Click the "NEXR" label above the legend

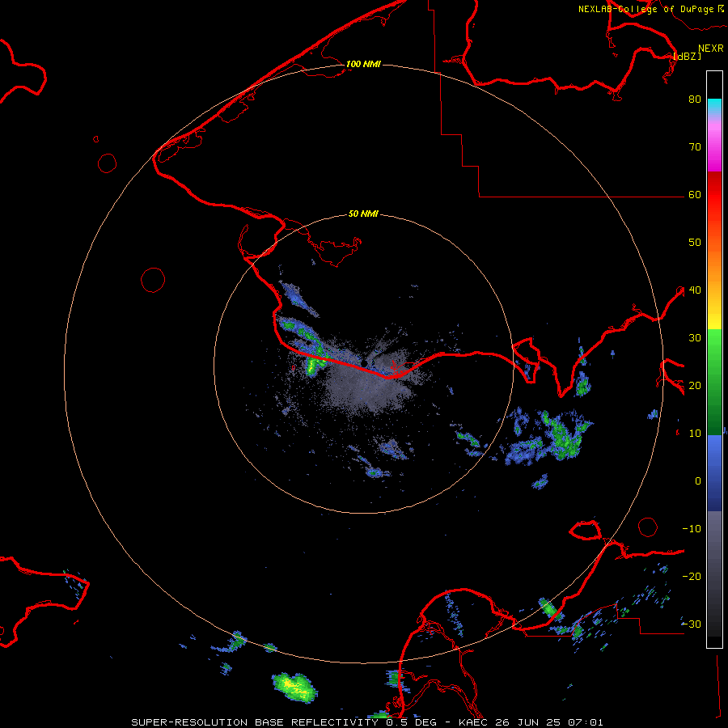click(x=710, y=49)
